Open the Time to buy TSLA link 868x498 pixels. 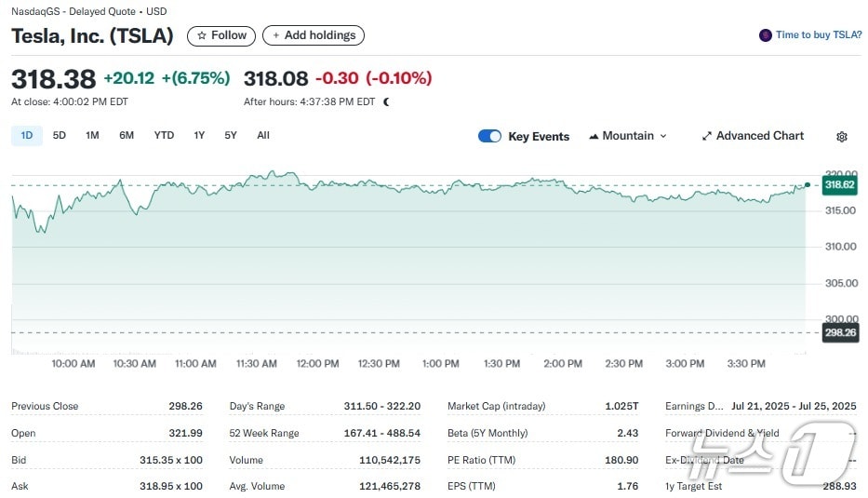coord(819,35)
